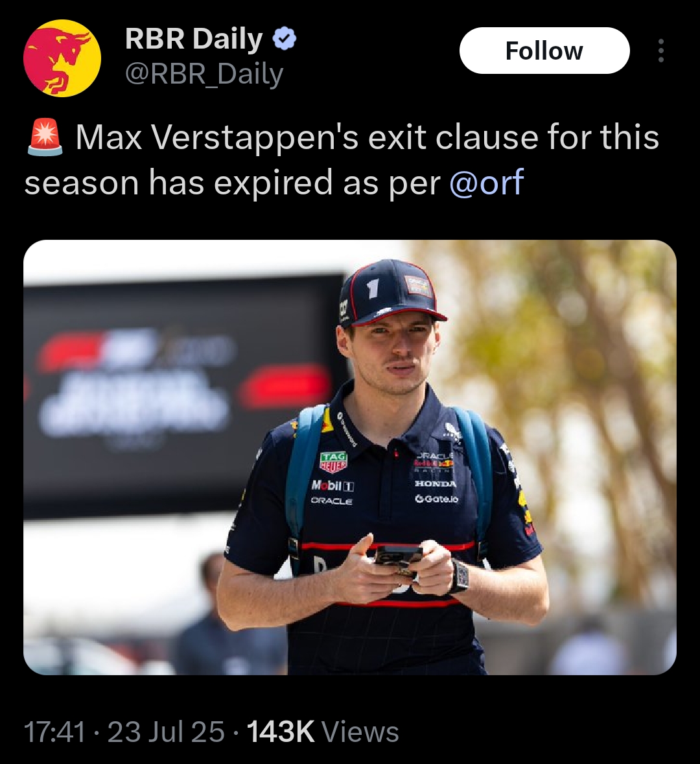Open the @orf mention link
Screen dimensions: 700x764
coord(487,182)
